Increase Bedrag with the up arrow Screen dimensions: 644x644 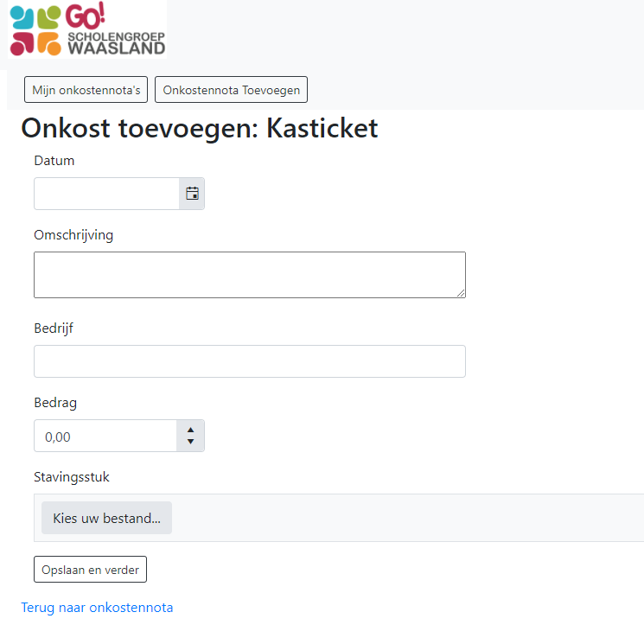pos(190,430)
